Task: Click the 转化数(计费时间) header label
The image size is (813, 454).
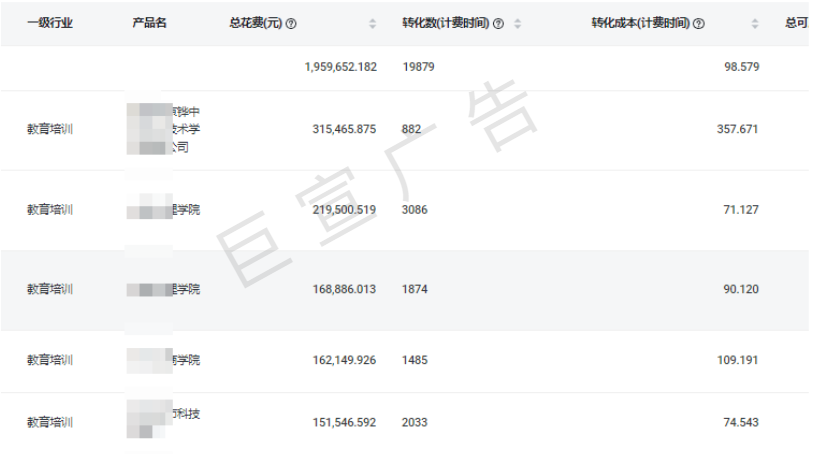Action: [446, 23]
